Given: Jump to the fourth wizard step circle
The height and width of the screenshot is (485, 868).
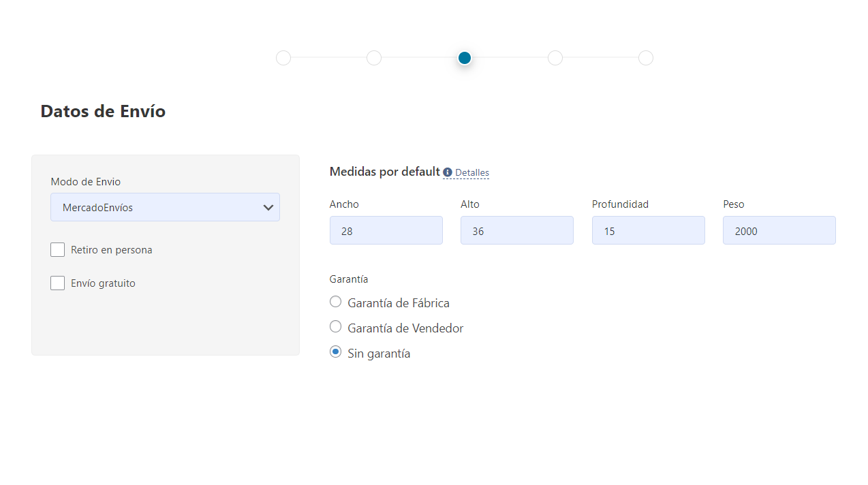Looking at the screenshot, I should coord(555,58).
